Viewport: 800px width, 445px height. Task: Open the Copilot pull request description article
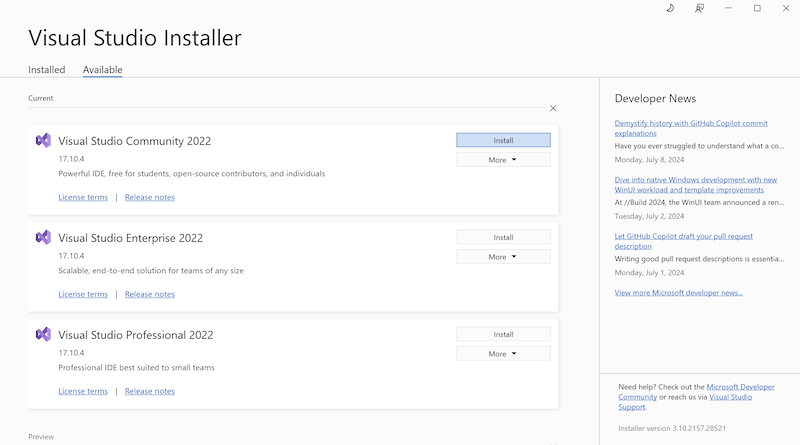click(x=684, y=241)
